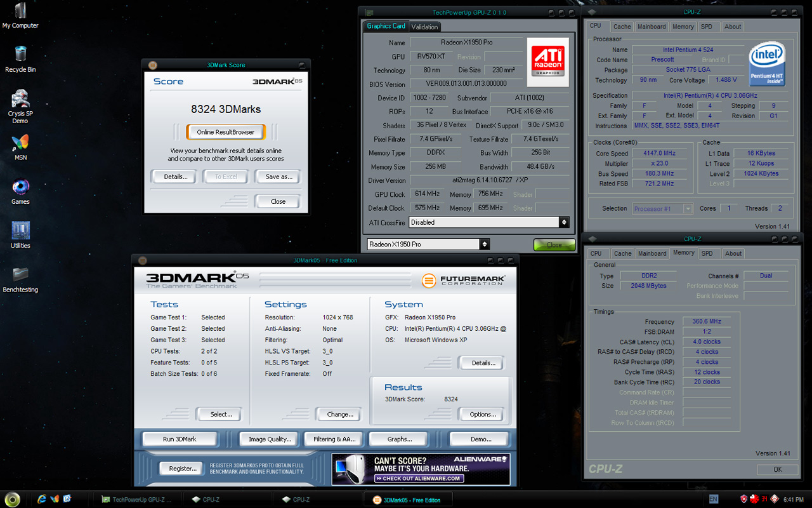Click the Resolution 1024 x 768 value
812x508 pixels.
337,317
